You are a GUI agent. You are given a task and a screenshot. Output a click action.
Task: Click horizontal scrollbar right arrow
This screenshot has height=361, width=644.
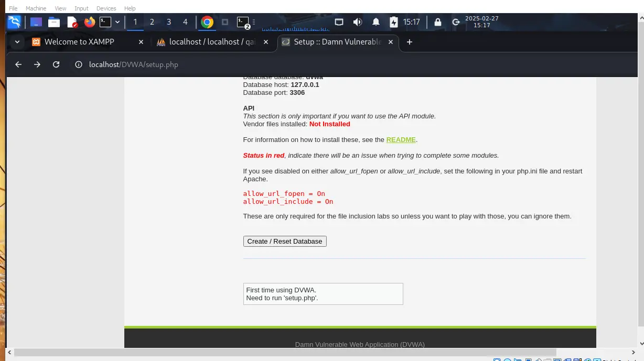[633, 353]
